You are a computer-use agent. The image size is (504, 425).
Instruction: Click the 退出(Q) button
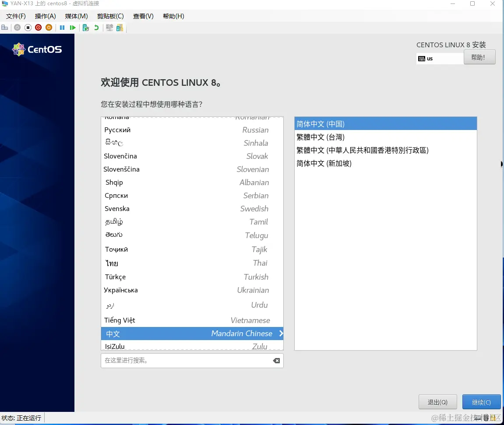(x=437, y=402)
